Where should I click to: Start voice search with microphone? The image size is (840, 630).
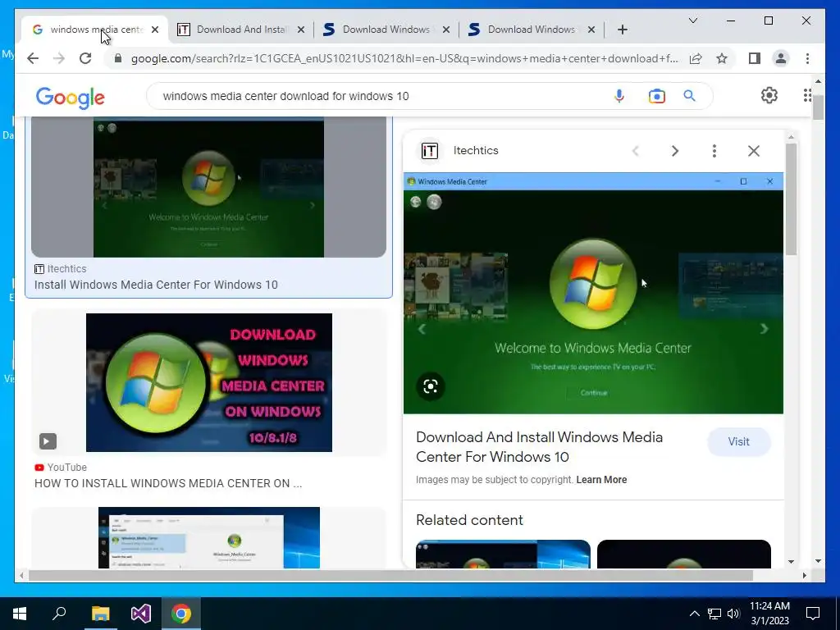click(619, 96)
